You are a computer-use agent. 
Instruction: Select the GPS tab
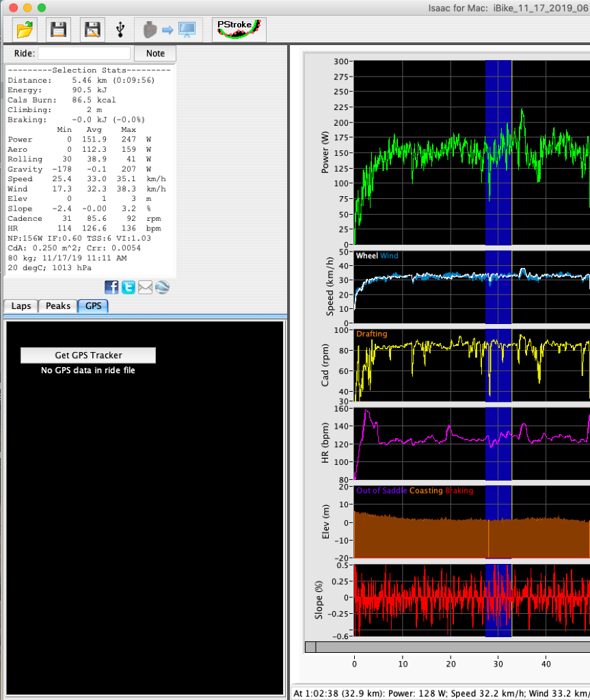click(x=93, y=306)
